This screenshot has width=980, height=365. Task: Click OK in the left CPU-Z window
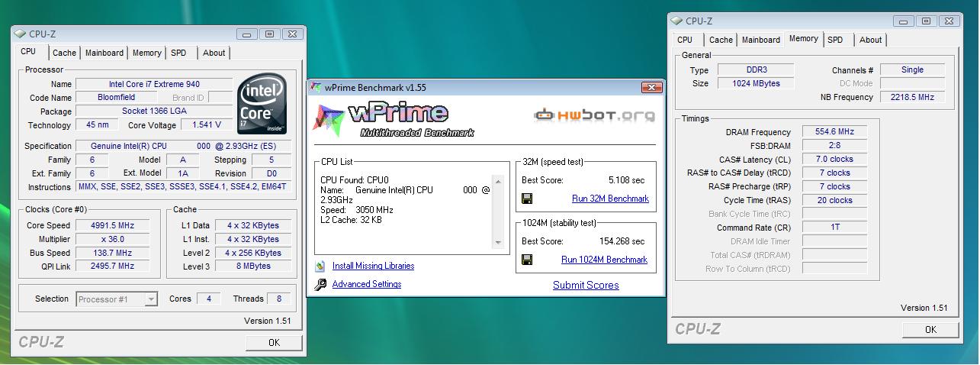click(x=274, y=343)
